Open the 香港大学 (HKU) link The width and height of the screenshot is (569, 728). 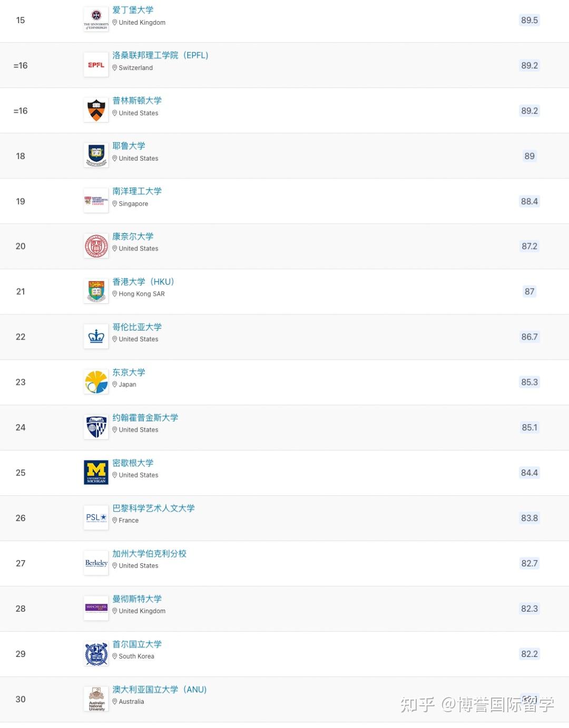coord(143,282)
